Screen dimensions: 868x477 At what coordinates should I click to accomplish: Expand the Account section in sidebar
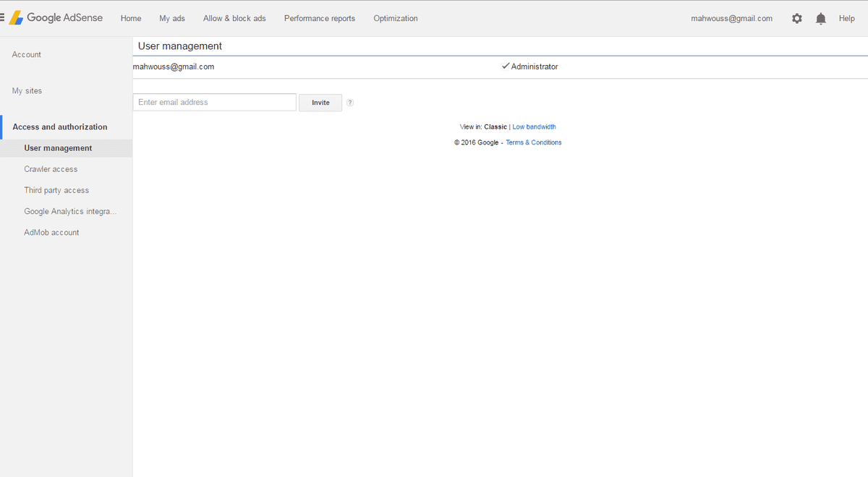pyautogui.click(x=27, y=55)
